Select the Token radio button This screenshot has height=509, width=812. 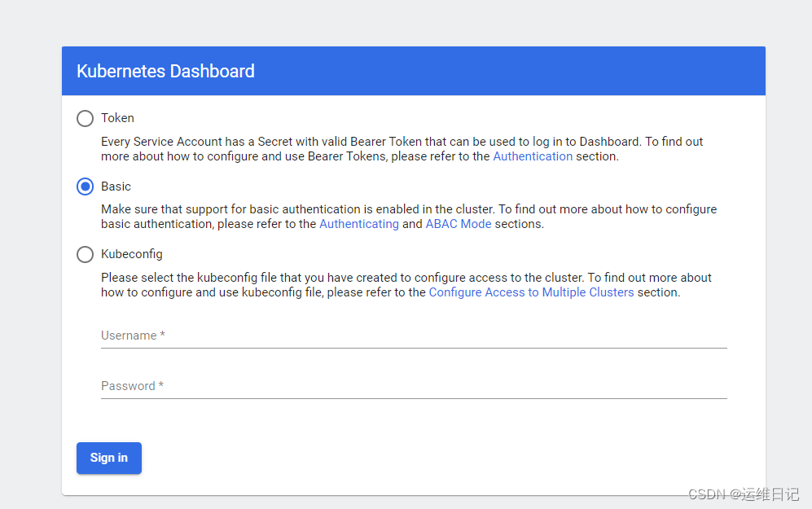85,118
